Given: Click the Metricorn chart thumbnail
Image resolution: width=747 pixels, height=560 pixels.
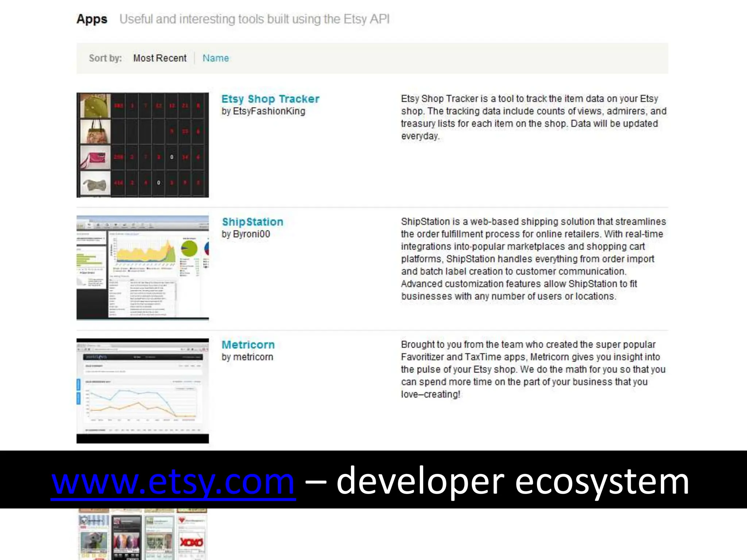Looking at the screenshot, I should click(x=143, y=391).
